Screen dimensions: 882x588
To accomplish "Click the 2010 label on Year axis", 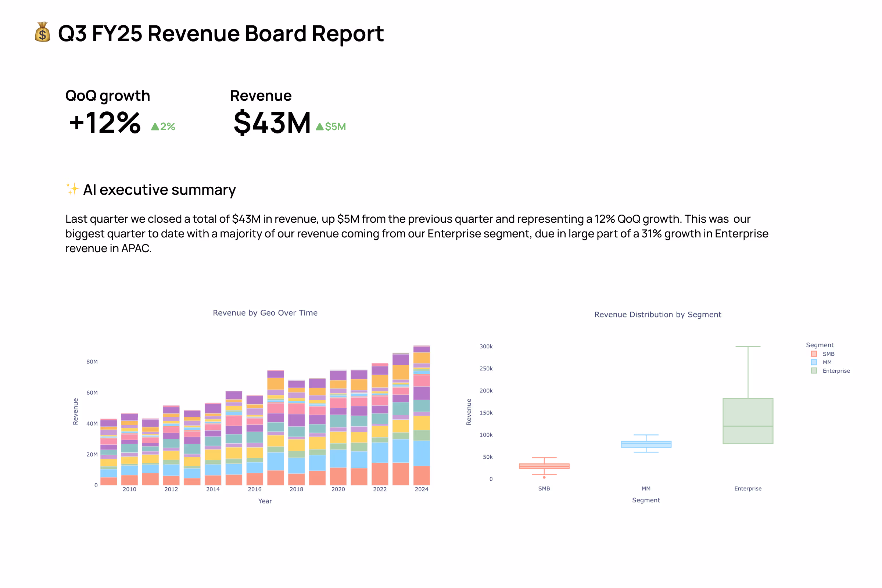I will point(129,490).
